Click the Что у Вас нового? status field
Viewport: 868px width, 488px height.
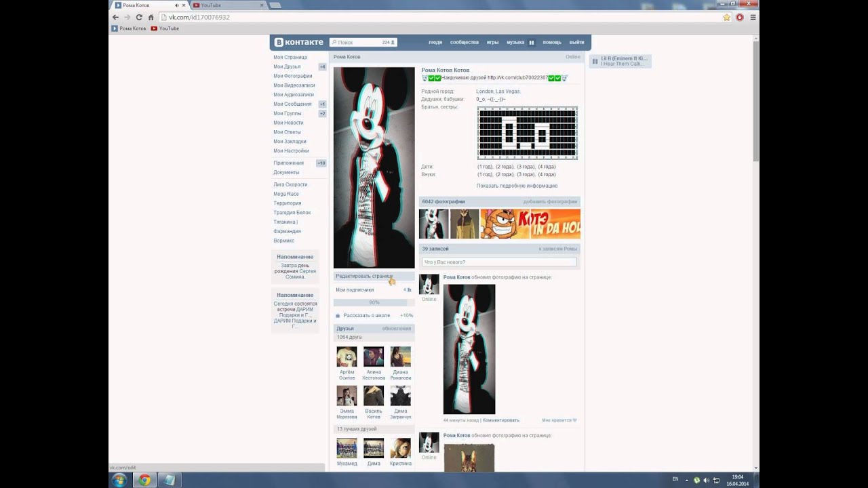(499, 262)
